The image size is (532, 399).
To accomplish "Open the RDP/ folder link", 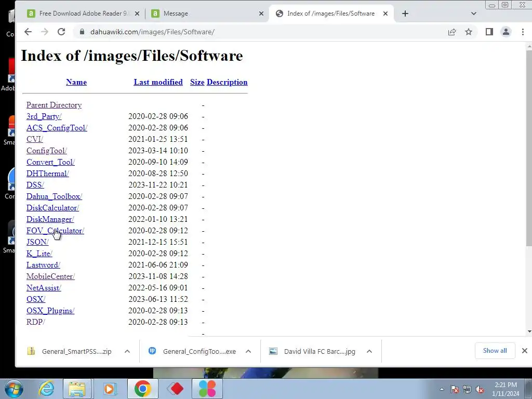I will (36, 322).
